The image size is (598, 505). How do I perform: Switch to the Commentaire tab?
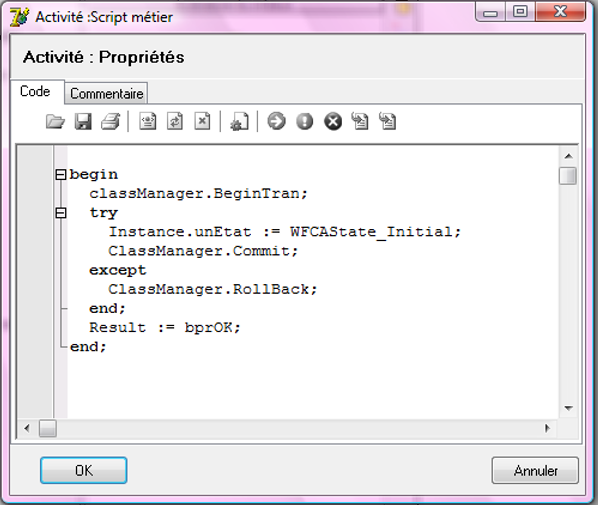pos(106,93)
